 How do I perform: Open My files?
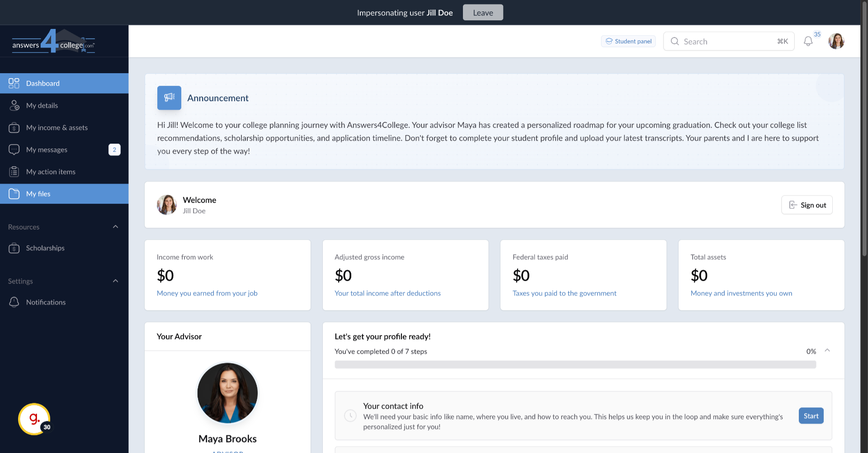point(64,194)
